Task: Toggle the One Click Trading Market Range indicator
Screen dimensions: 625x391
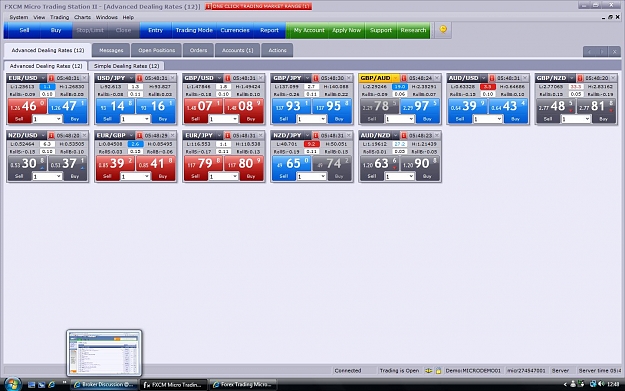Action: pyautogui.click(x=258, y=6)
